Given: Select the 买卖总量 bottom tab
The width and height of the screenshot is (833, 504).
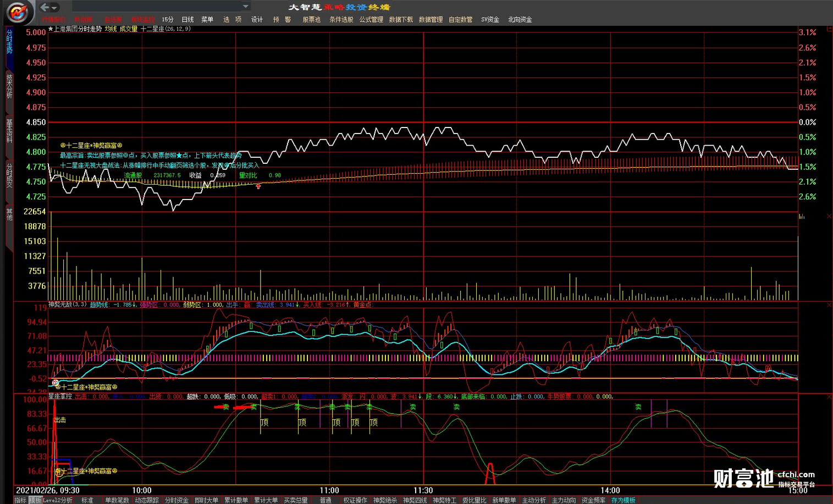Looking at the screenshot, I should (296, 500).
